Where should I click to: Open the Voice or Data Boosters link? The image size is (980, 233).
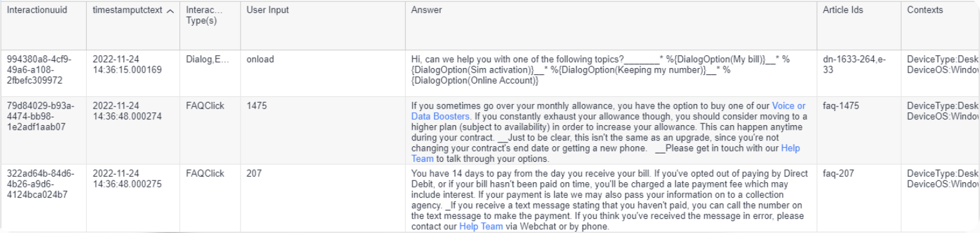[x=608, y=111]
